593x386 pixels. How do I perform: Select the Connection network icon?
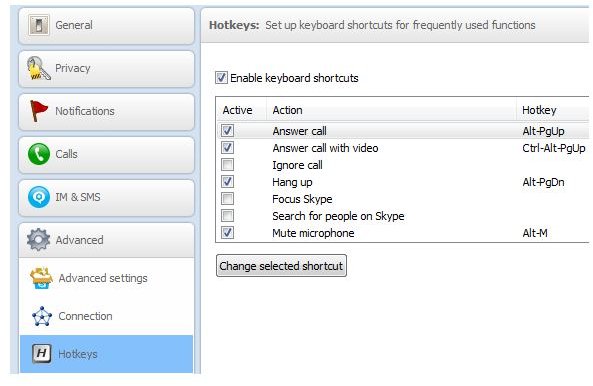coord(42,316)
